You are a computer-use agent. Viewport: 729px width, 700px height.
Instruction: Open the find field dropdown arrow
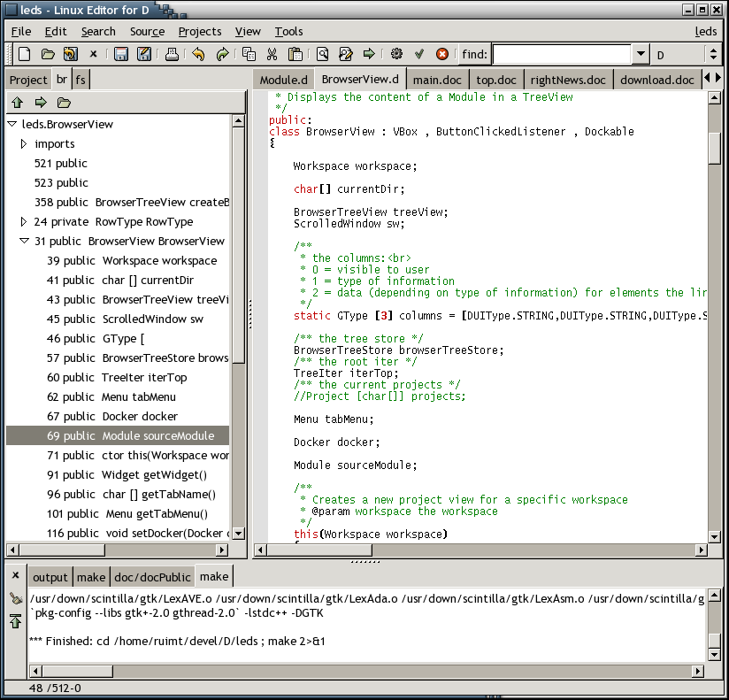(641, 54)
